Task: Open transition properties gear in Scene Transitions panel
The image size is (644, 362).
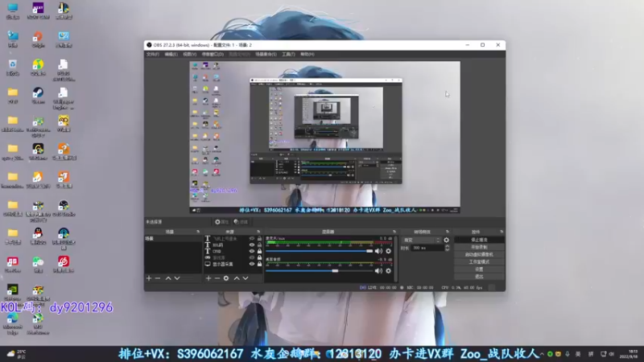Action: point(447,240)
